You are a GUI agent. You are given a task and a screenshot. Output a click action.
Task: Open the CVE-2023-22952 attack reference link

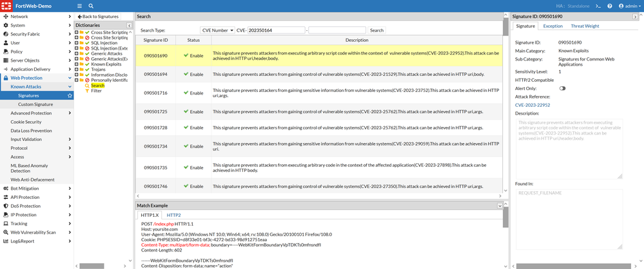click(532, 105)
